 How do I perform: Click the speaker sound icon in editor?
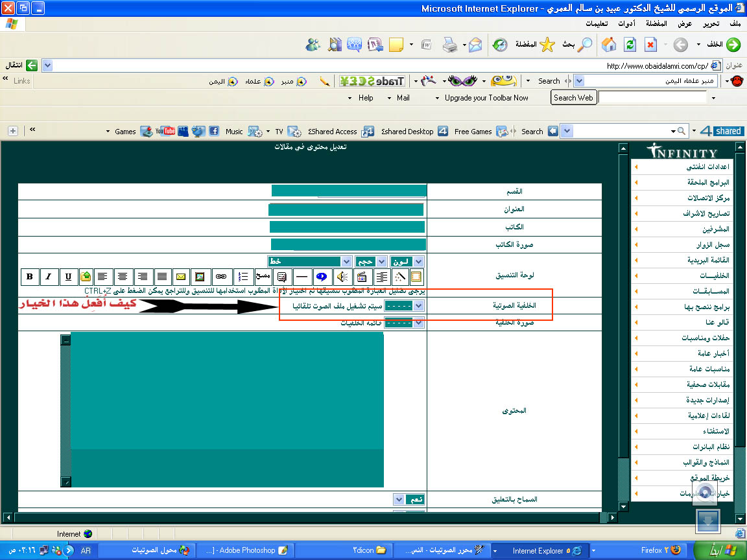point(342,277)
